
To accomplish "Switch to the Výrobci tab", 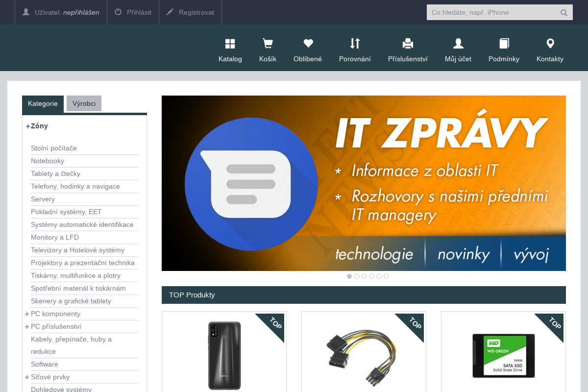I will pyautogui.click(x=84, y=103).
